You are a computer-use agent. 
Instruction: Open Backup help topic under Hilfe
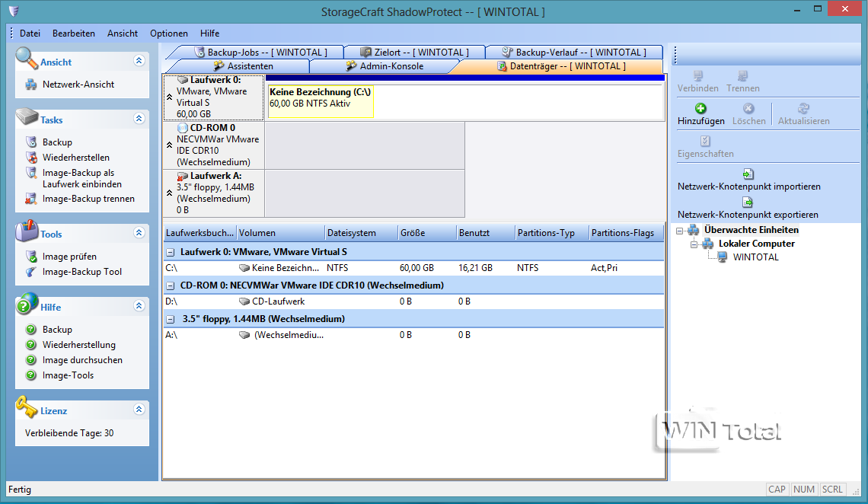click(x=57, y=329)
